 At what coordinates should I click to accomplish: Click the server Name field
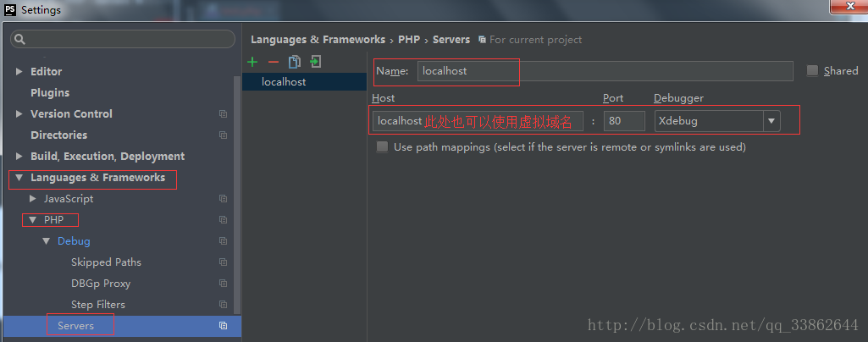click(x=605, y=71)
